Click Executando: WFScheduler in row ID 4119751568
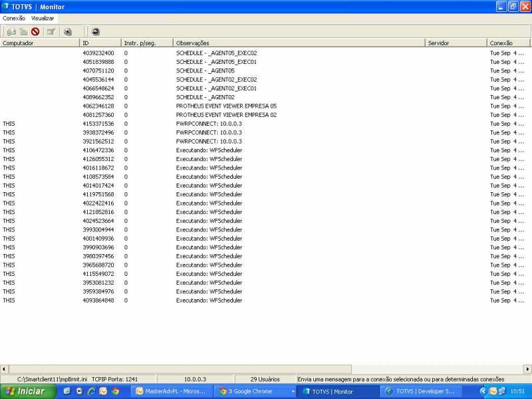The image size is (532, 399). point(209,194)
